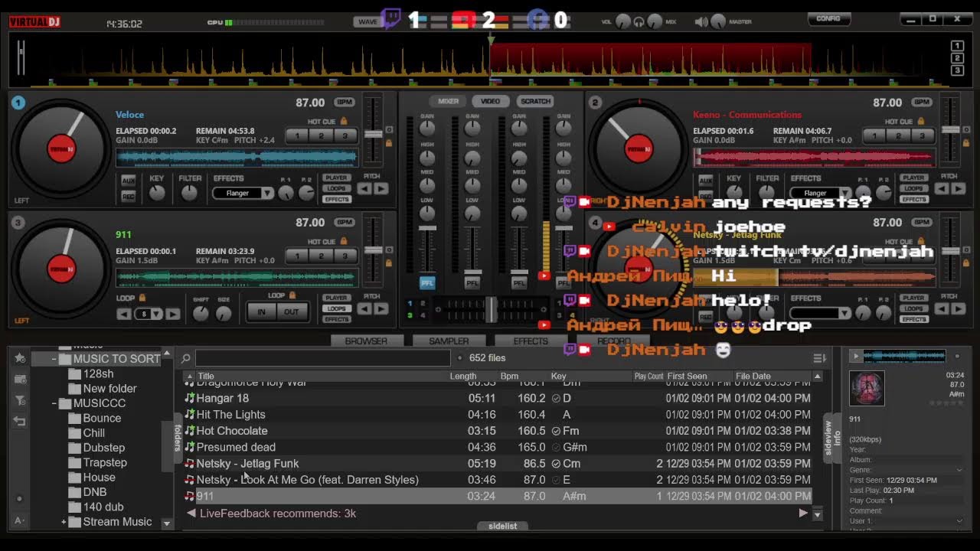
Task: Open the sidelist panel tab
Action: click(502, 527)
